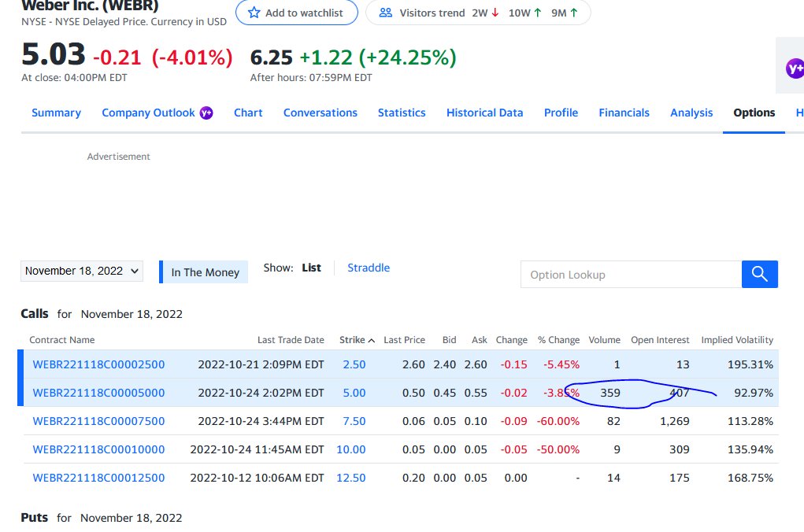Switch to Company Outlook tab
Image resolution: width=804 pixels, height=532 pixels.
[x=148, y=113]
